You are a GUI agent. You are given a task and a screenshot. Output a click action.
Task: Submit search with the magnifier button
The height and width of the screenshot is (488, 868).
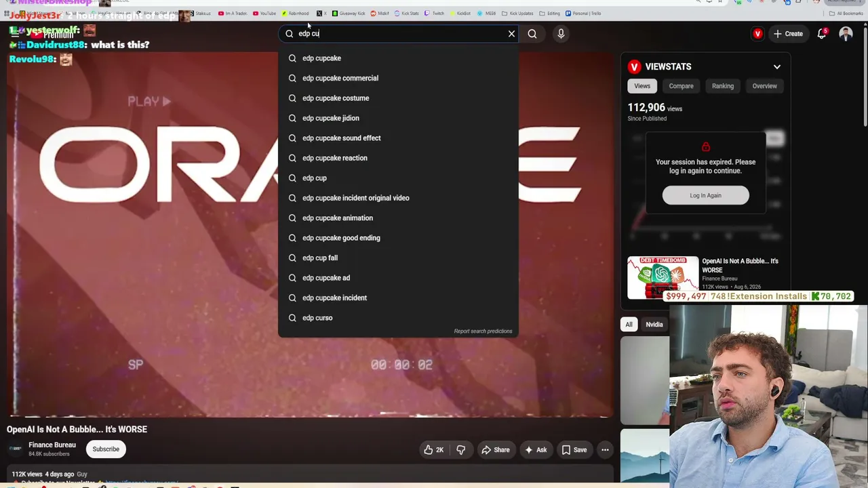(x=532, y=33)
